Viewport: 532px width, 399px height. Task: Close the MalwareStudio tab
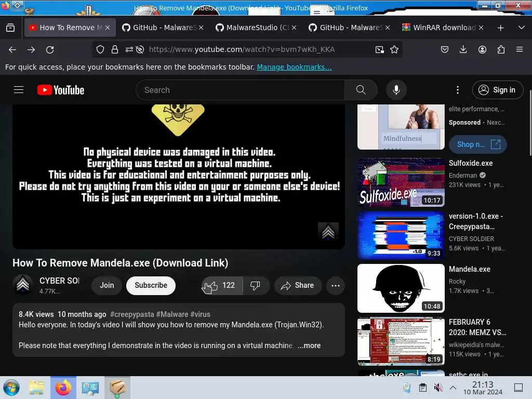pos(294,28)
